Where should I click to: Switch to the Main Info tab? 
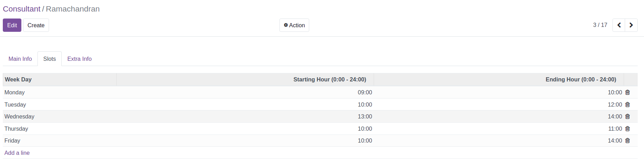point(20,59)
